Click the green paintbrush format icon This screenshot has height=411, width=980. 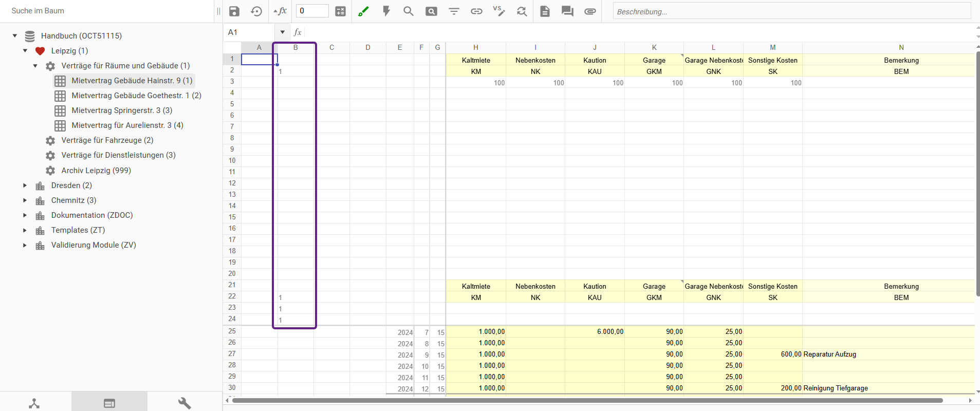[x=363, y=11]
